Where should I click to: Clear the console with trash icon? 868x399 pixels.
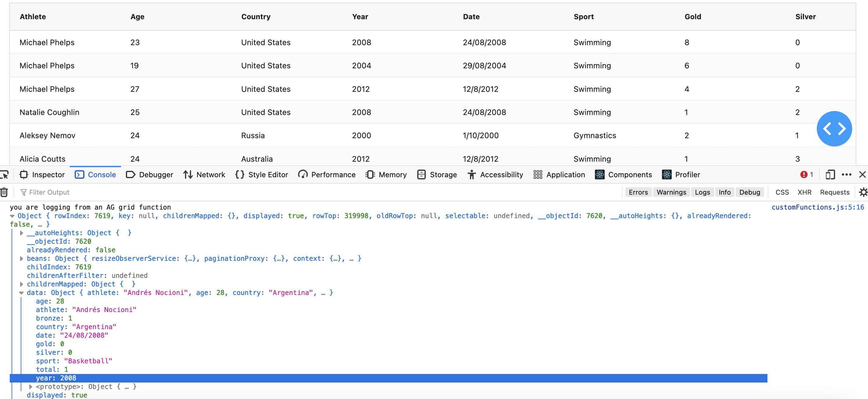click(4, 192)
